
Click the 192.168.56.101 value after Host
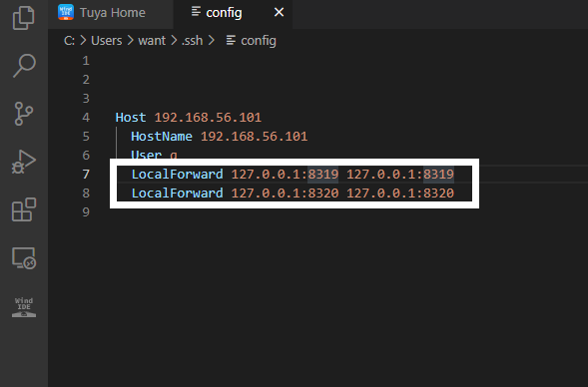pyautogui.click(x=208, y=118)
